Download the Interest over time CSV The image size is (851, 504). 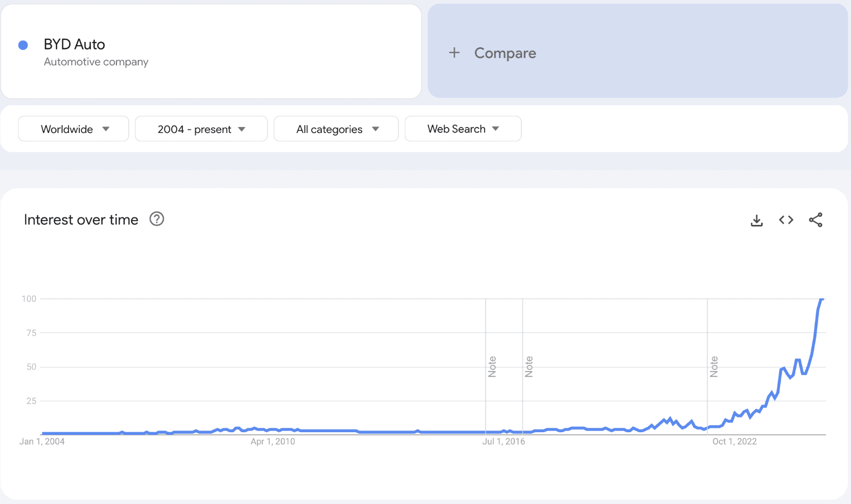point(756,220)
